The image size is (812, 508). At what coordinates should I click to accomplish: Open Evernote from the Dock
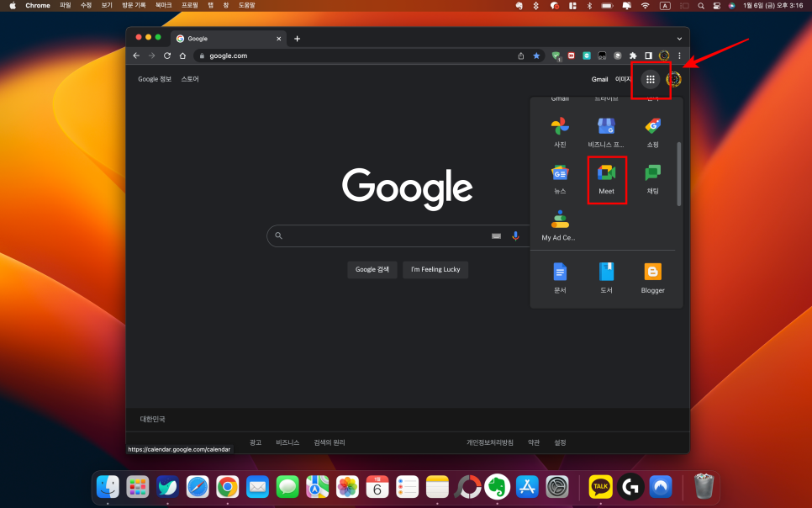click(497, 487)
